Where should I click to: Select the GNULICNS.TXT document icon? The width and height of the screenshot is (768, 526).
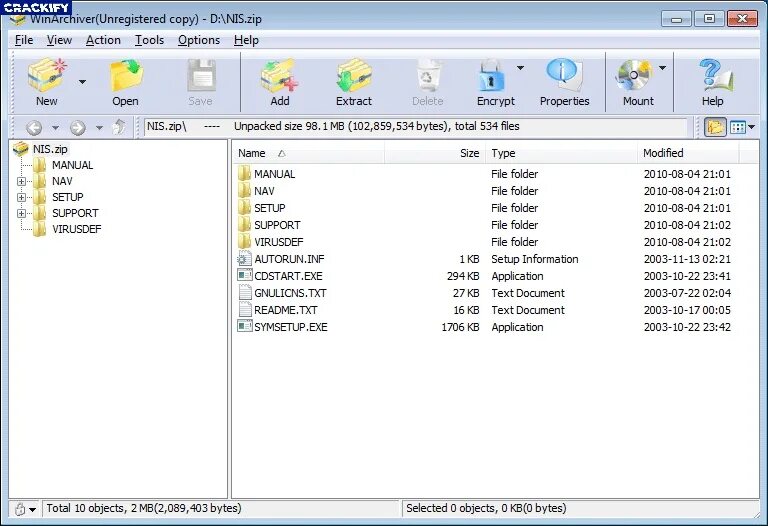244,293
